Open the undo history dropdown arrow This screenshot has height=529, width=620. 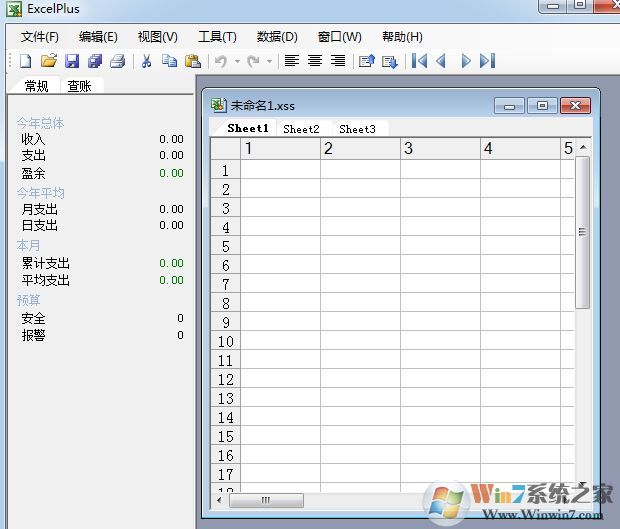237,61
